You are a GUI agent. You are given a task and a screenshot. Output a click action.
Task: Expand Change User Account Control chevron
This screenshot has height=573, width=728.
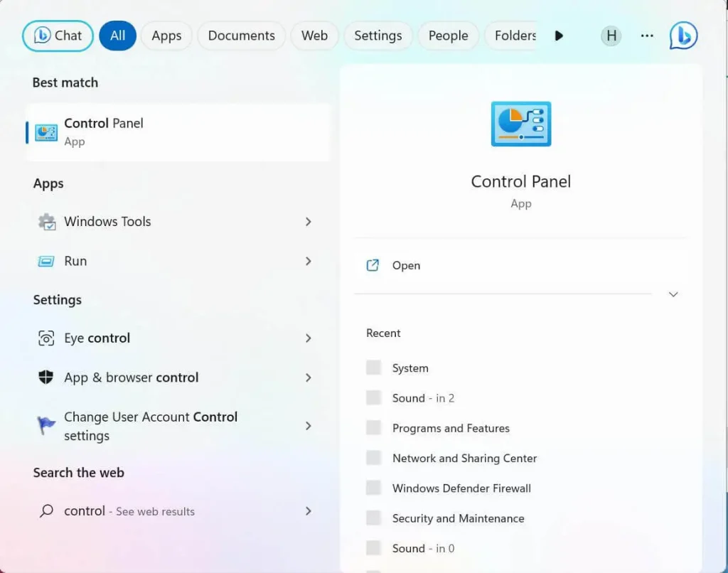[x=309, y=426]
